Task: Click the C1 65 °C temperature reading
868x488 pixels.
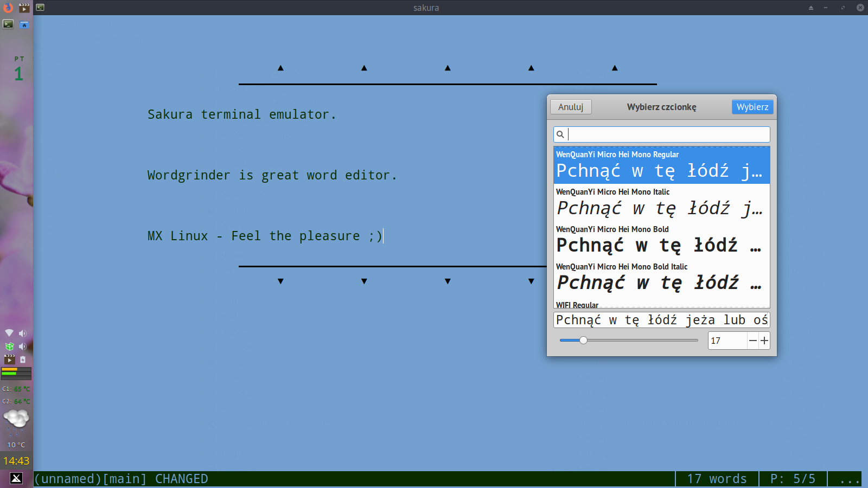Action: [16, 389]
